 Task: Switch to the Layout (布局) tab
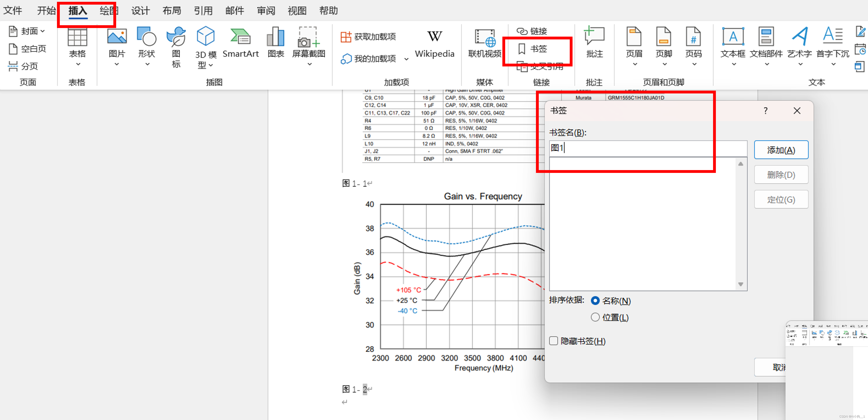tap(172, 11)
